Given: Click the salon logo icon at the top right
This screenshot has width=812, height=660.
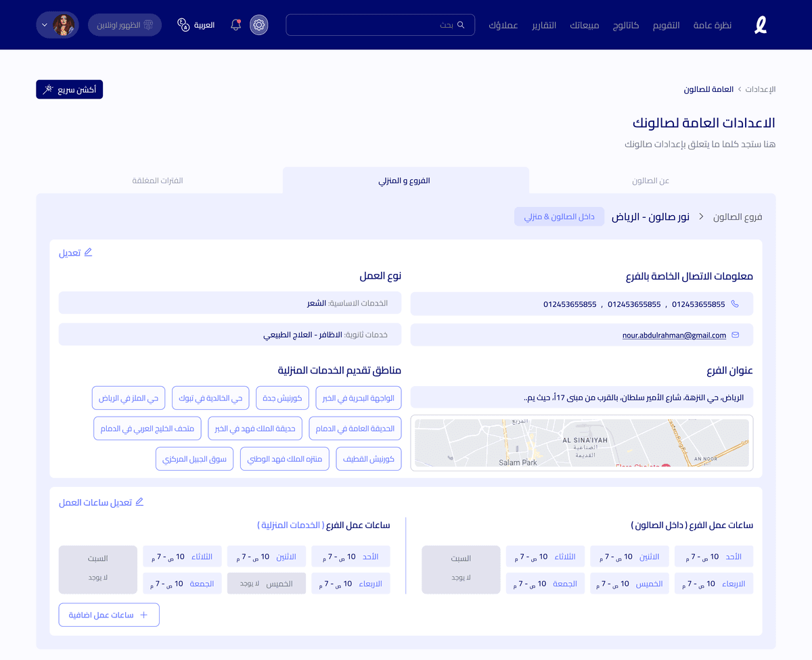Looking at the screenshot, I should click(x=760, y=24).
